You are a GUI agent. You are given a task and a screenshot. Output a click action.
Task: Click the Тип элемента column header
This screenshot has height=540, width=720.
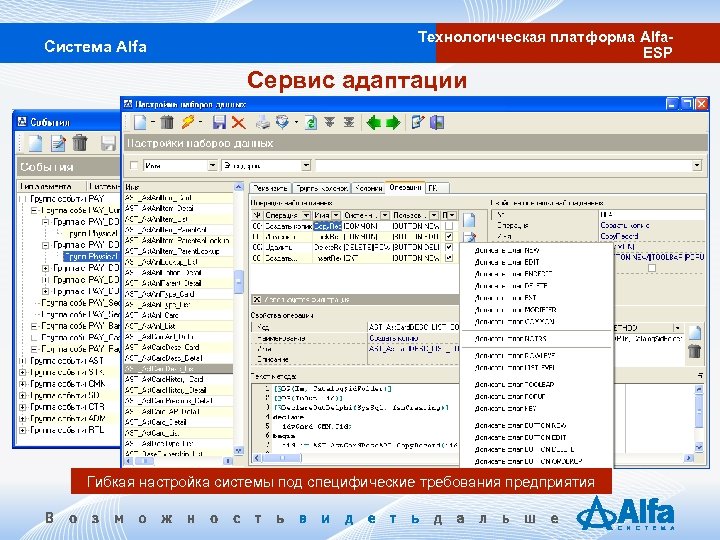(x=51, y=186)
